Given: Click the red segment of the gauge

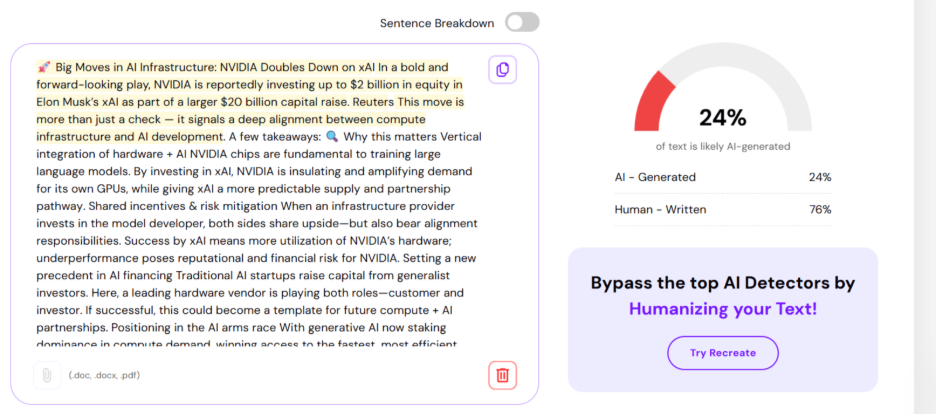Looking at the screenshot, I should [x=655, y=100].
